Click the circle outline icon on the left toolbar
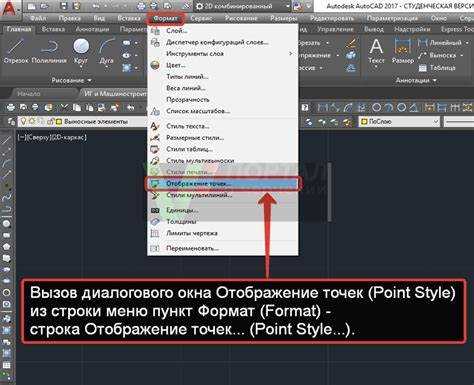The height and width of the screenshot is (385, 474). coord(6,293)
